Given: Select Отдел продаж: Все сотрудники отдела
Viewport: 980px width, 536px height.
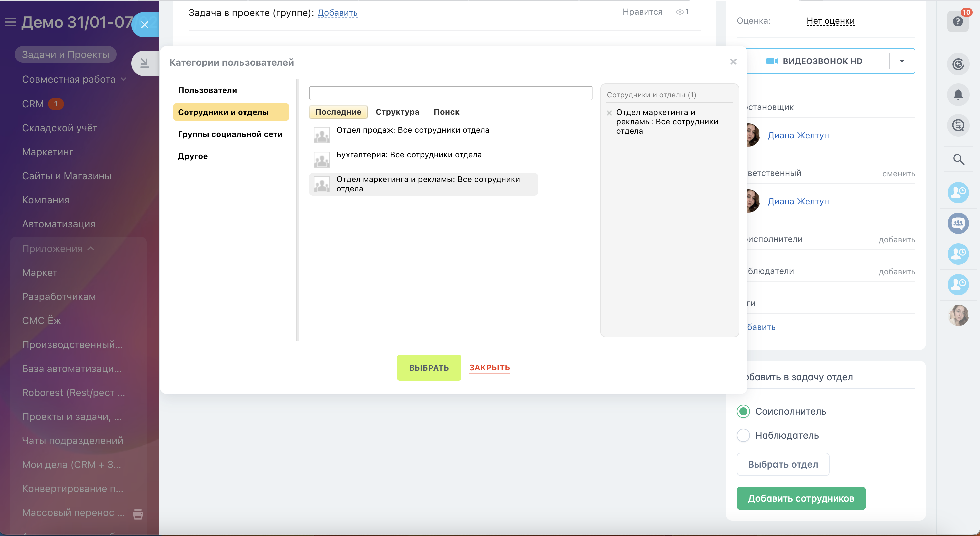Looking at the screenshot, I should [x=412, y=130].
